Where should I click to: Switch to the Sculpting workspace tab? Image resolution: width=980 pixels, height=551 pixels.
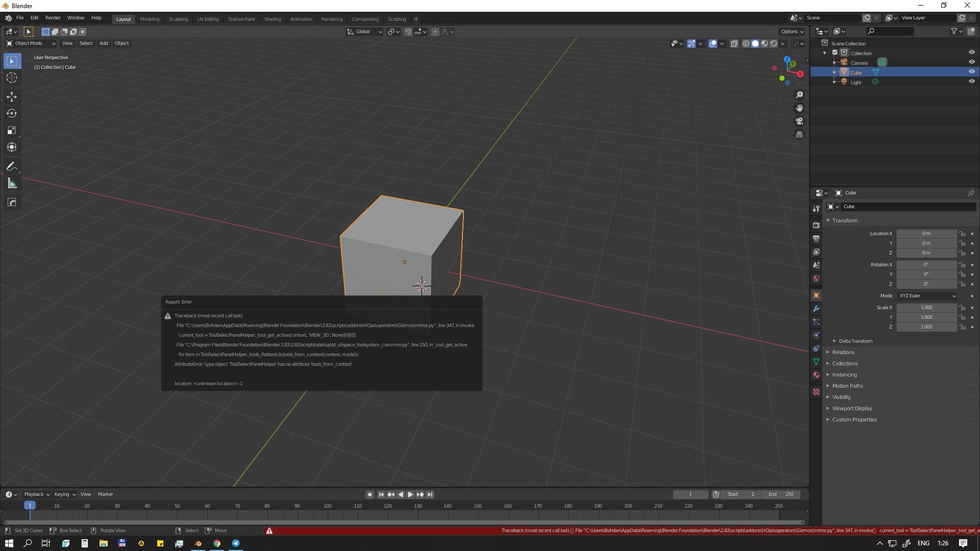pyautogui.click(x=179, y=19)
